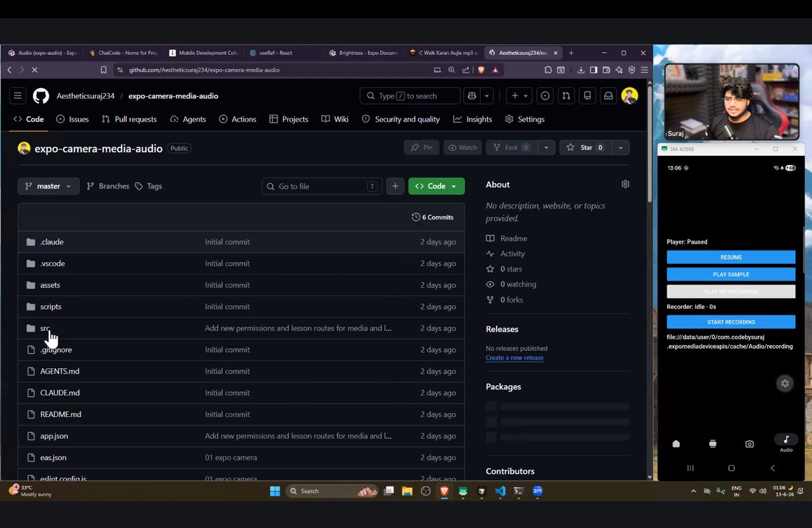Open the Star lists dropdown arrow
This screenshot has width=812, height=528.
coord(621,148)
